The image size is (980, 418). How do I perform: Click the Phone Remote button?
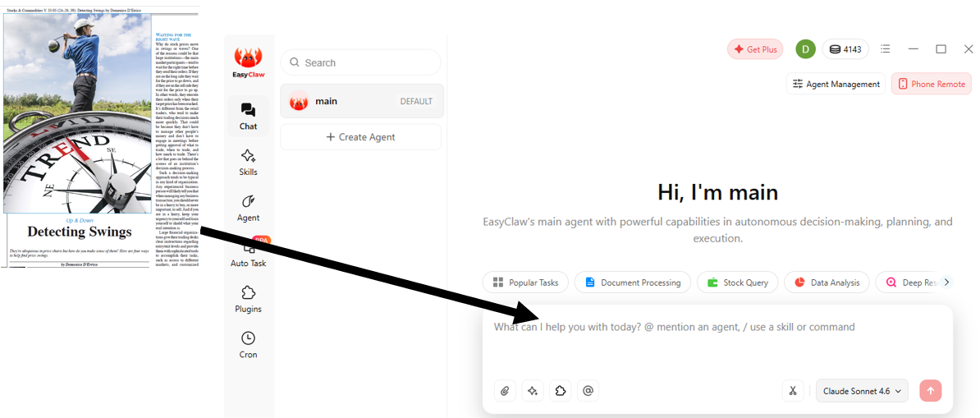click(x=932, y=84)
